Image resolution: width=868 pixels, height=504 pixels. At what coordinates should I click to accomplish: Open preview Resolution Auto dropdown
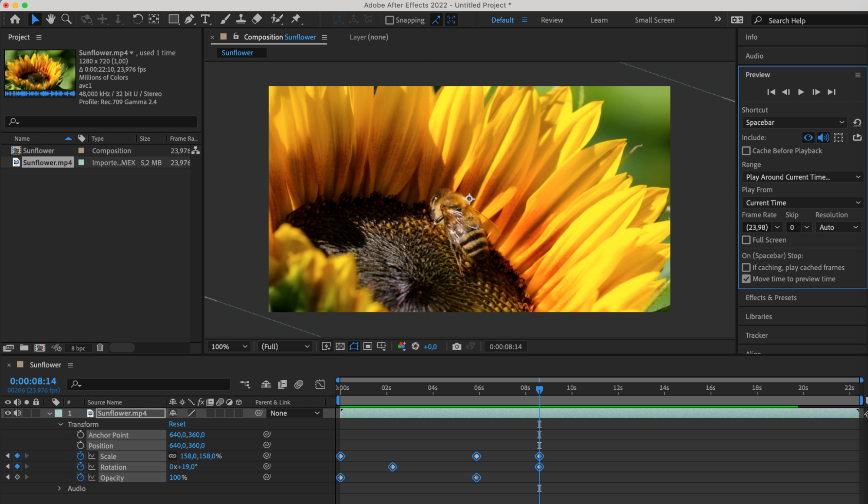click(x=838, y=227)
